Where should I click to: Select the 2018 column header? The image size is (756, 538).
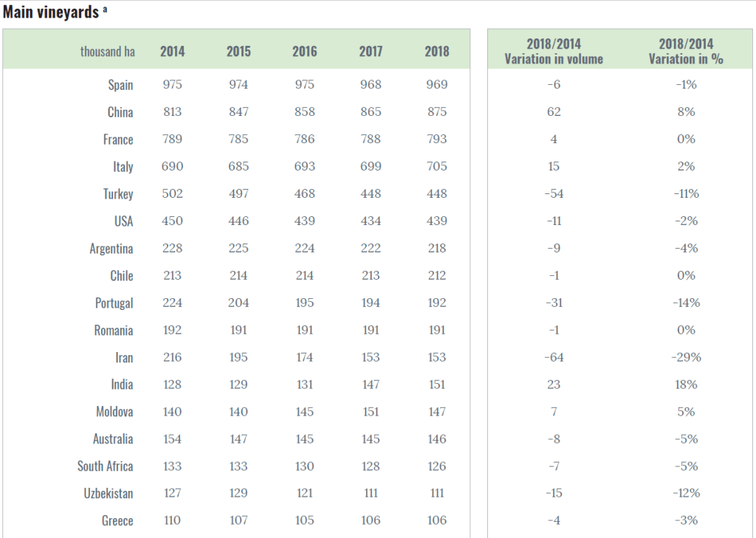click(436, 51)
